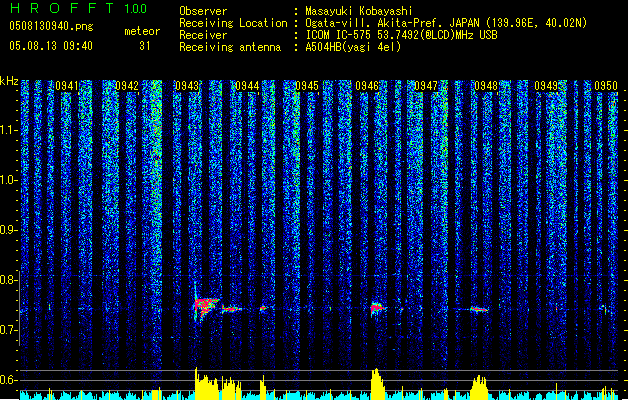Click the 1.0 kHz axis label

[8, 181]
